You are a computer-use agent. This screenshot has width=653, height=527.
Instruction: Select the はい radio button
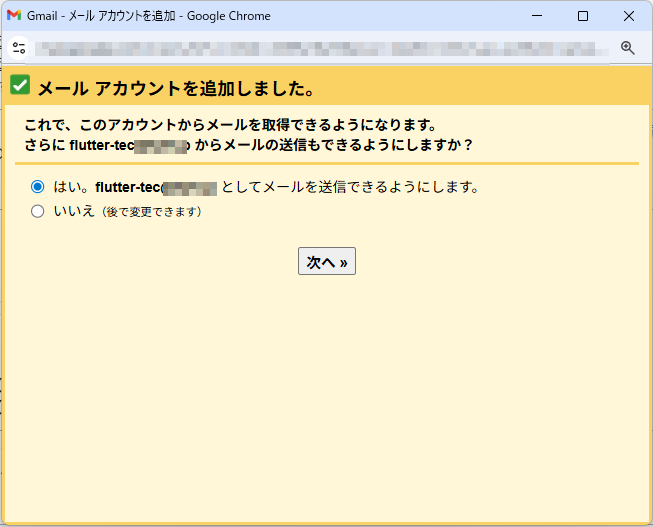pyautogui.click(x=38, y=187)
